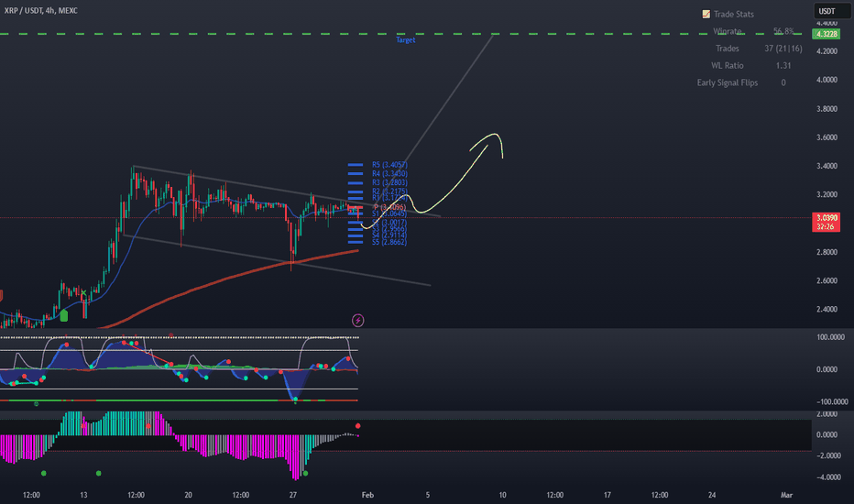
Task: Click the 3.6000 price scale label
Action: [827, 137]
